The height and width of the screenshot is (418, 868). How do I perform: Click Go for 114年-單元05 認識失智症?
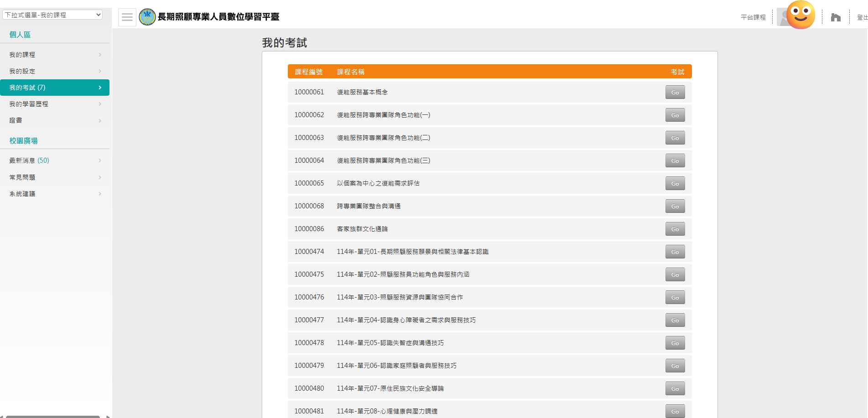tap(675, 343)
